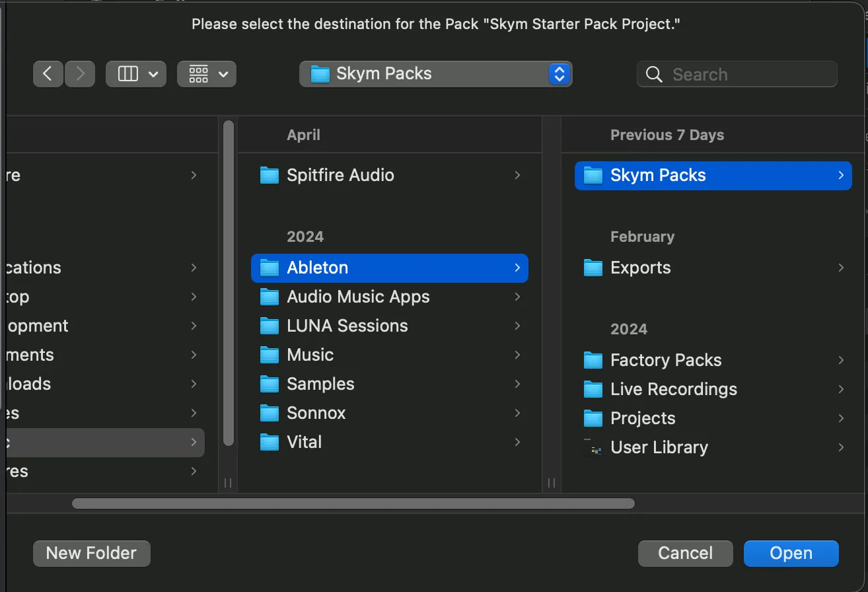Image resolution: width=868 pixels, height=592 pixels.
Task: Go forward with the right chevron button
Action: click(x=80, y=74)
